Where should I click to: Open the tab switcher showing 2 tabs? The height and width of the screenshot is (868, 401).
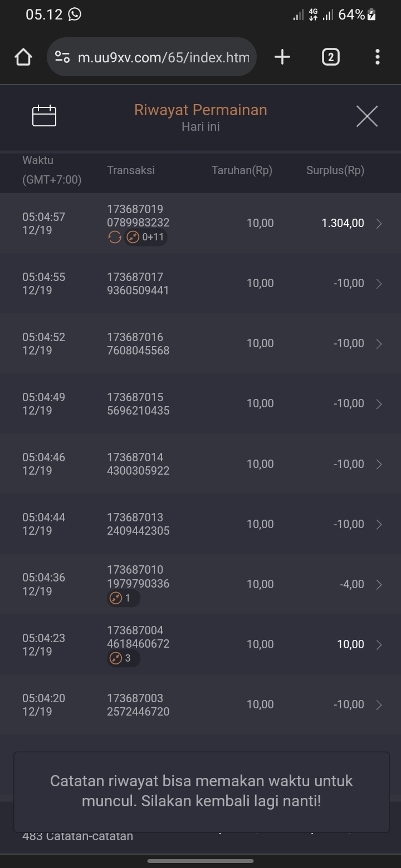click(330, 57)
